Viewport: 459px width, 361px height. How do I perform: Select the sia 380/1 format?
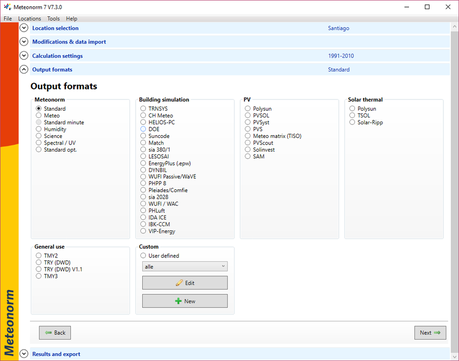coord(143,149)
